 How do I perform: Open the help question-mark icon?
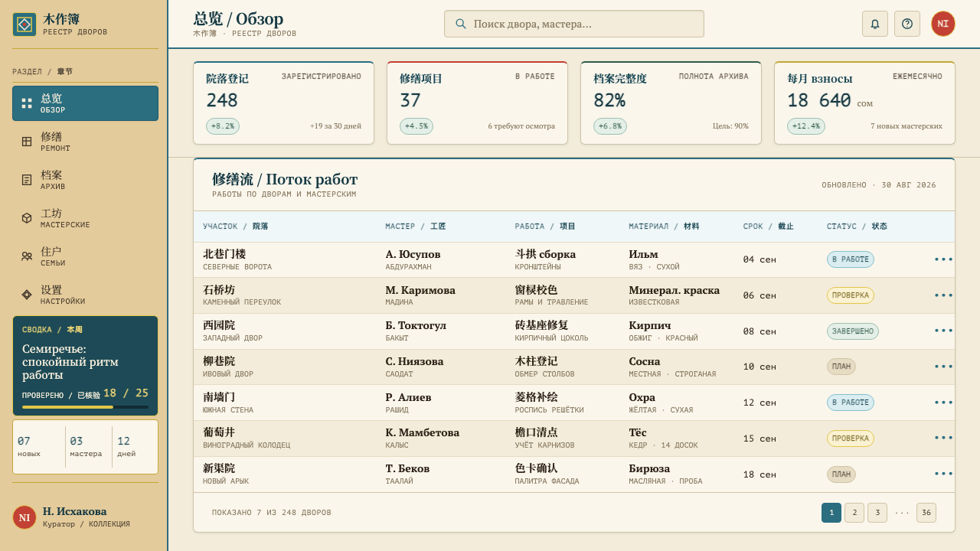(907, 24)
